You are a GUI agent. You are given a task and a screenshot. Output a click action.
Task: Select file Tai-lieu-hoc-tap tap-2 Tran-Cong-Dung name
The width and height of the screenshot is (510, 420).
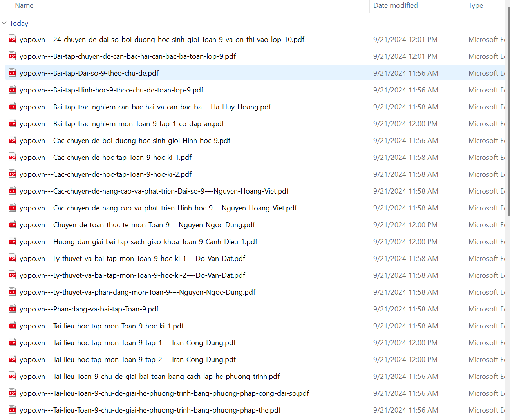[x=128, y=360]
